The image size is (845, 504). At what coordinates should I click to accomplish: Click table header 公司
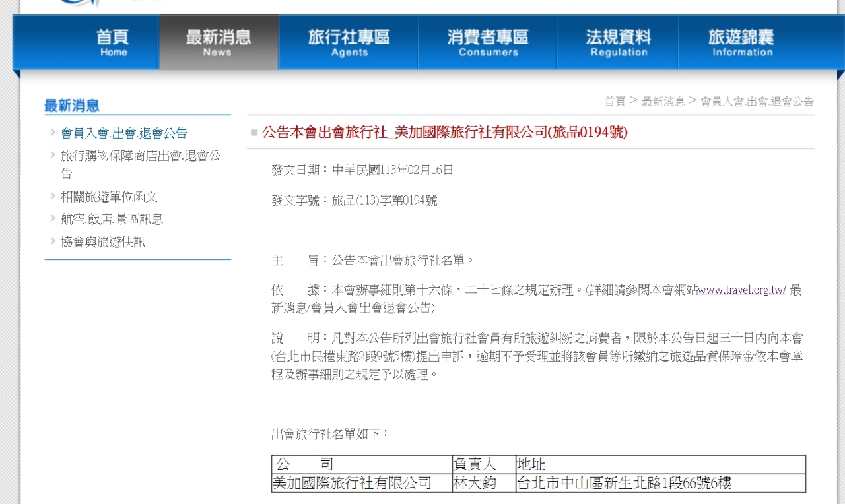[x=361, y=464]
